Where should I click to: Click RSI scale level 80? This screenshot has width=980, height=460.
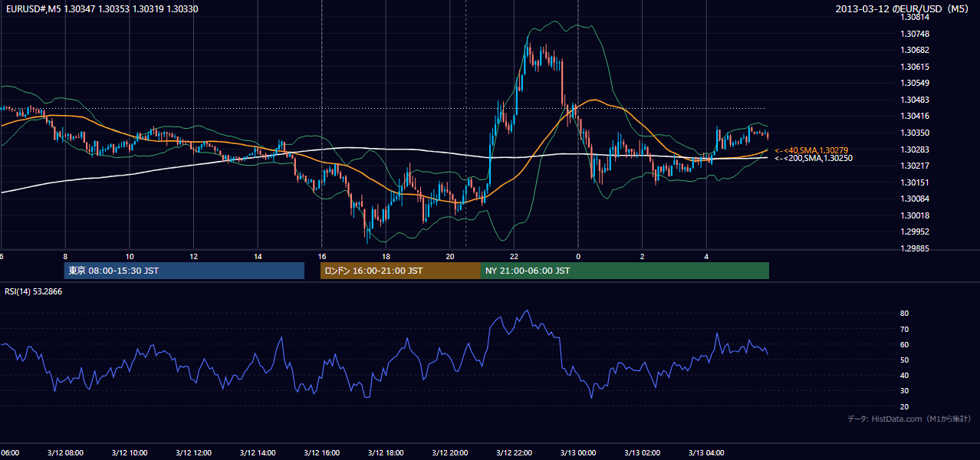(904, 314)
